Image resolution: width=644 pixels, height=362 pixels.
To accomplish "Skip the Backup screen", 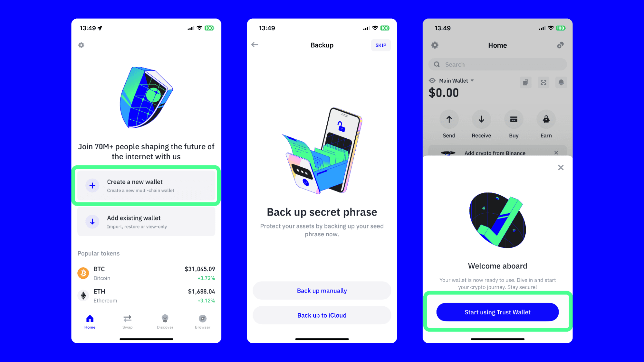I will click(x=380, y=45).
